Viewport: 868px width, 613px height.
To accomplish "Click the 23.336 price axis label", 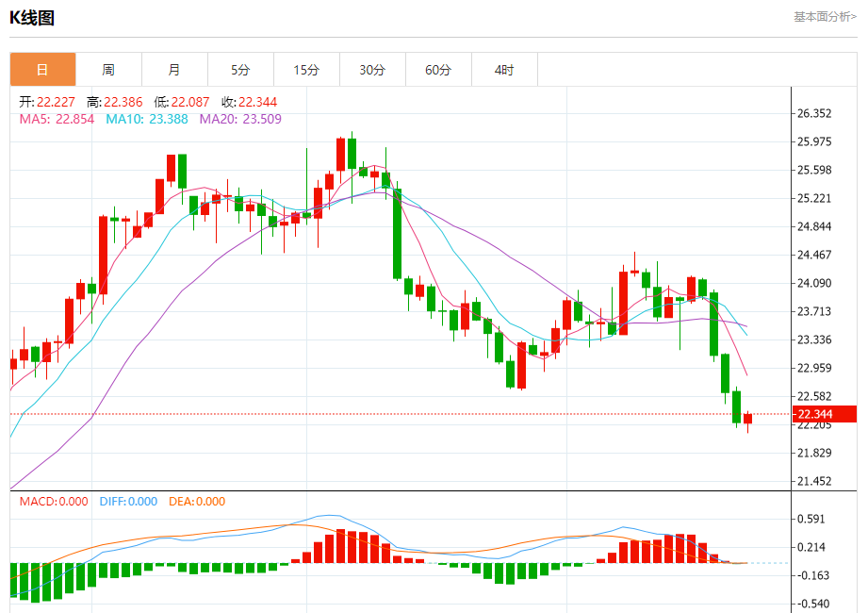I will [x=813, y=340].
